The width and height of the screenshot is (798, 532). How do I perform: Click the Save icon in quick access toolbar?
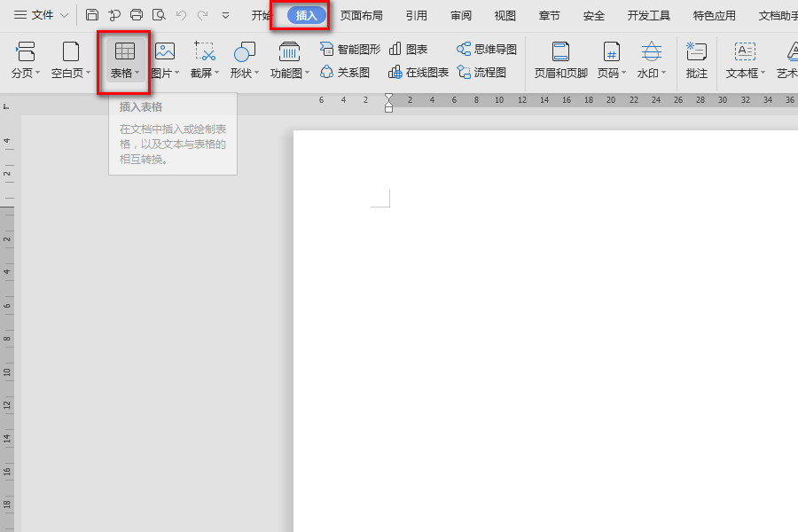coord(92,15)
